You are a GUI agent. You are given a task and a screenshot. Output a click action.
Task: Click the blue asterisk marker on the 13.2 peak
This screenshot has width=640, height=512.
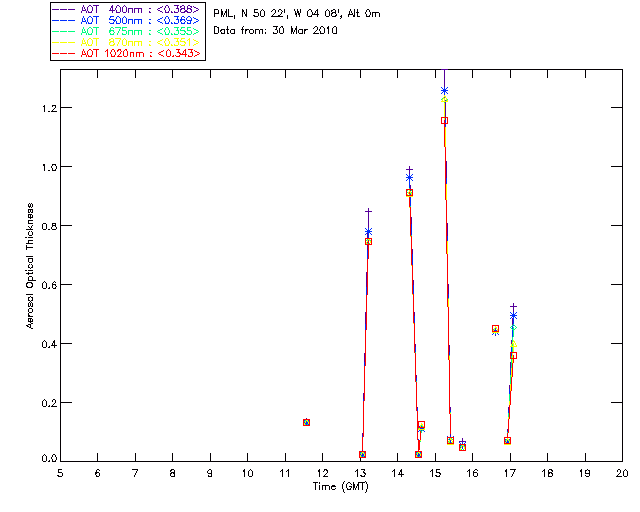(369, 232)
